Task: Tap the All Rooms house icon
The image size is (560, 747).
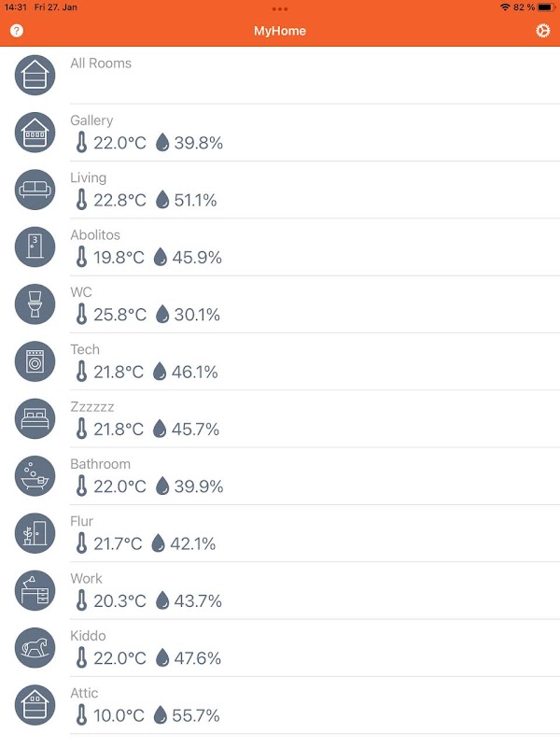Action: pyautogui.click(x=35, y=75)
